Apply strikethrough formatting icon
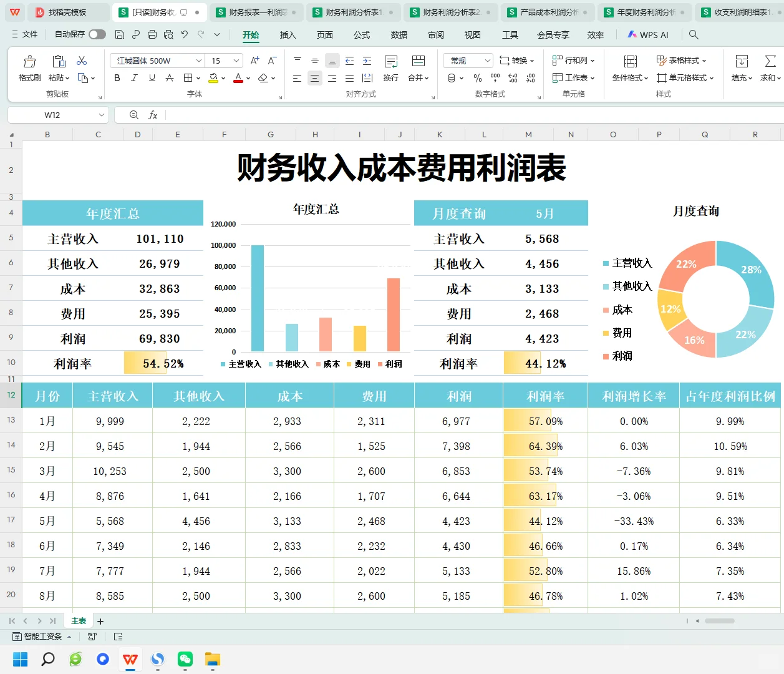784x674 pixels. point(170,78)
